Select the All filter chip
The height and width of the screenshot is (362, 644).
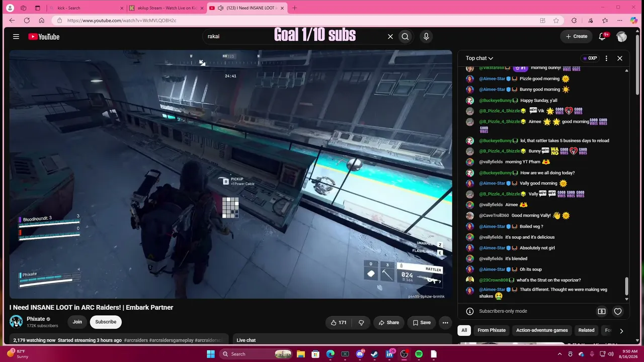pos(464,330)
